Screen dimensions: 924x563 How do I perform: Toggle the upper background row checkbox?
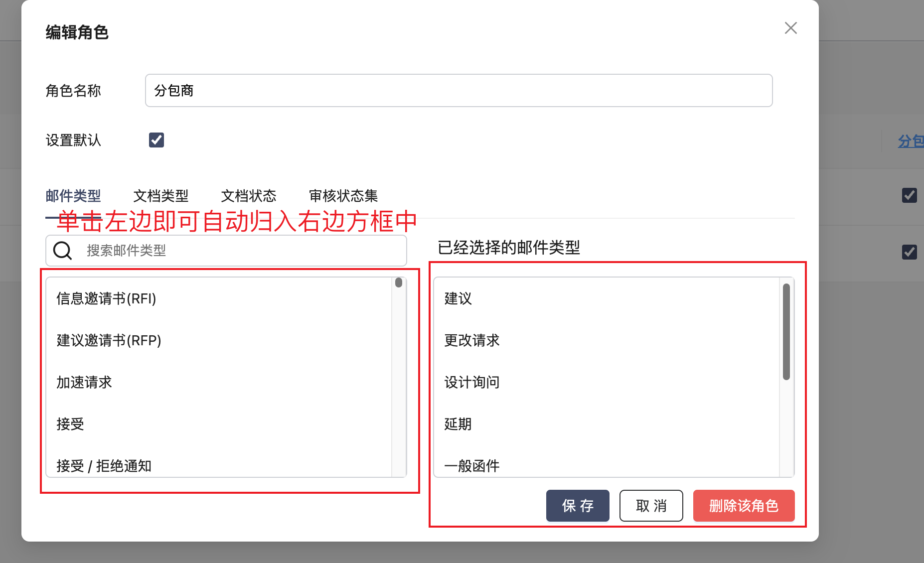click(x=909, y=195)
